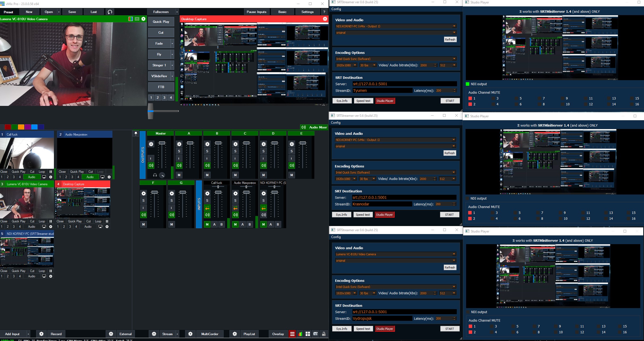Screen dimensions: 644x341
Task: Expand Intel Quick Sync encoder dropdown in middle SRTStreamer
Action: pos(454,172)
